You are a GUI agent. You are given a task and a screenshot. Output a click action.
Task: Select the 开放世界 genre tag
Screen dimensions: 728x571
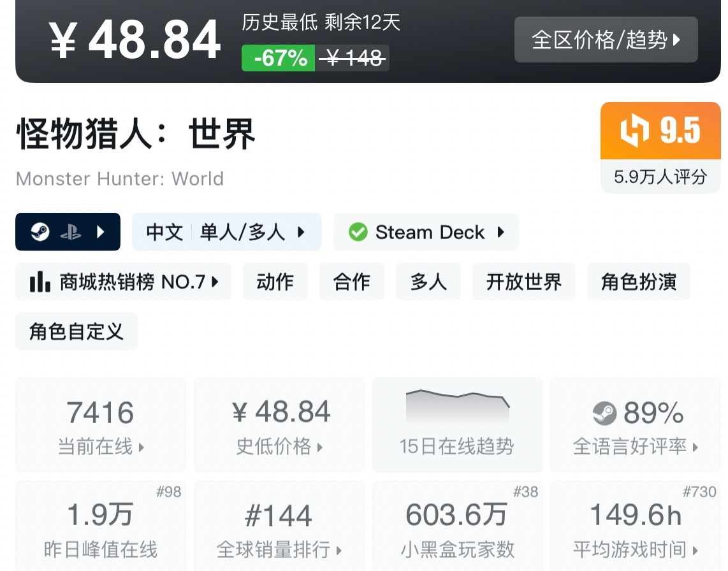coord(523,282)
